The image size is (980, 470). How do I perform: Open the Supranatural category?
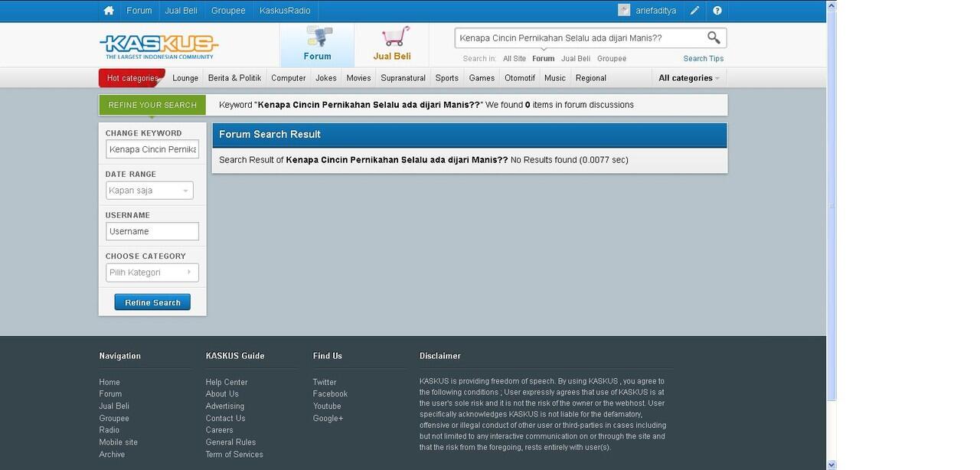pyautogui.click(x=403, y=78)
